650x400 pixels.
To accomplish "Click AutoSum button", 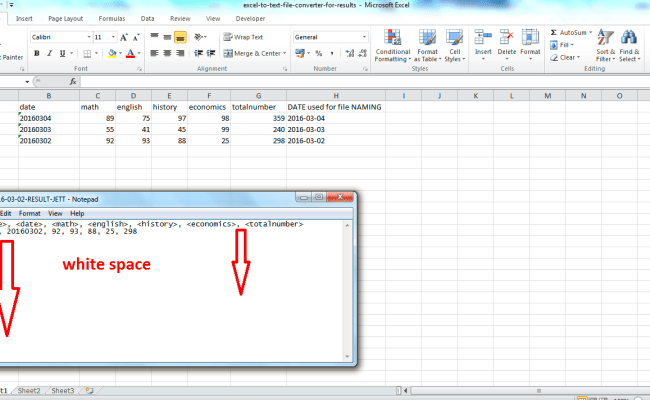I will (x=568, y=32).
